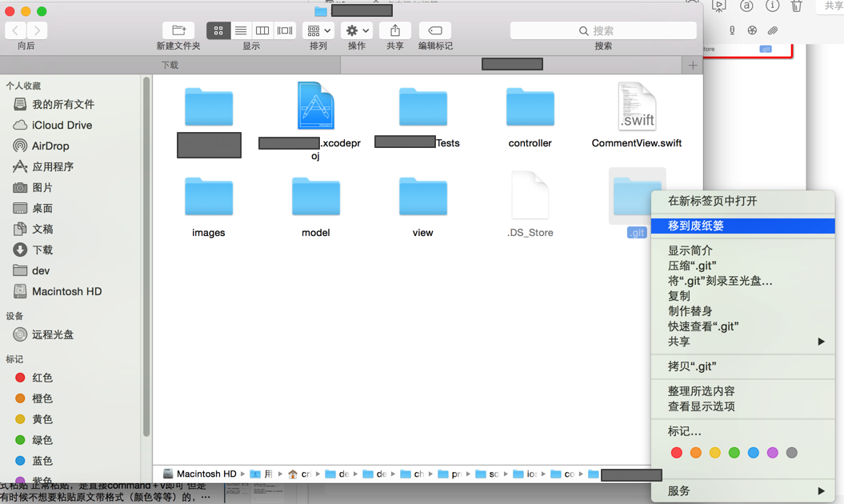Apply purple tag in context menu
The image size is (844, 504).
point(773,453)
